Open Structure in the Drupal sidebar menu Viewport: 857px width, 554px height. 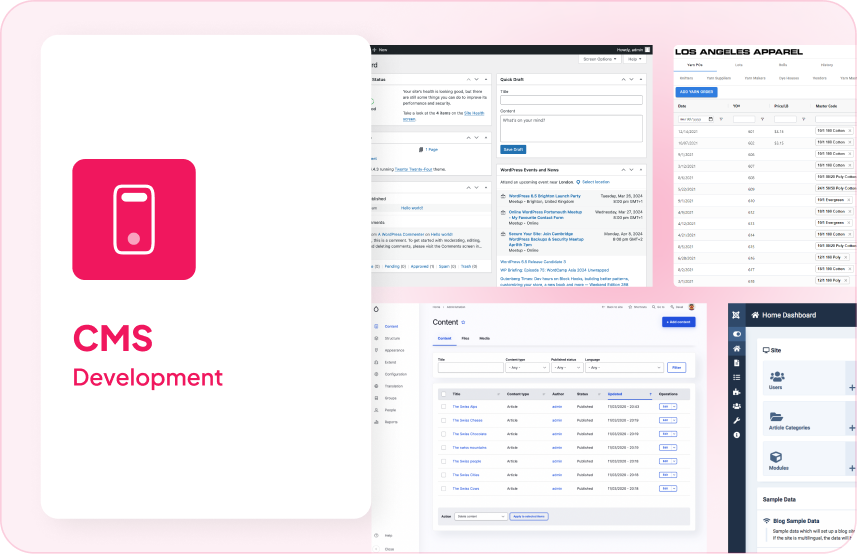[x=391, y=339]
